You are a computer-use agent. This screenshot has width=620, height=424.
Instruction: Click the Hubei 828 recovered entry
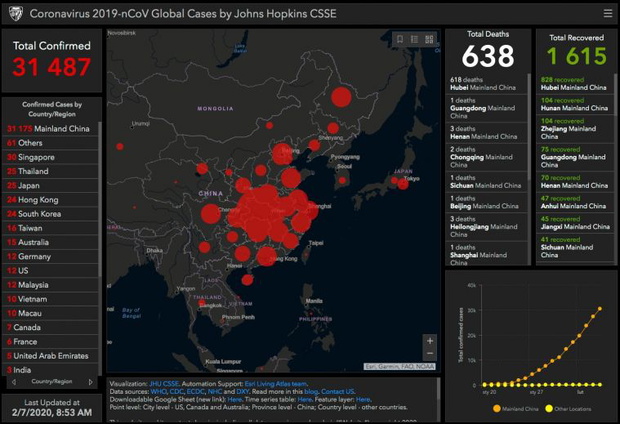click(x=575, y=83)
